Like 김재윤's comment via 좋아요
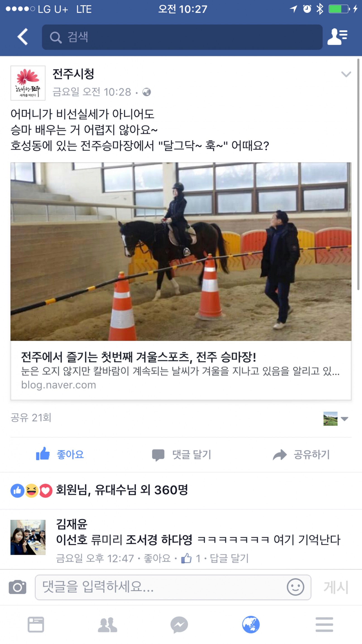362x644 pixels. [x=157, y=558]
